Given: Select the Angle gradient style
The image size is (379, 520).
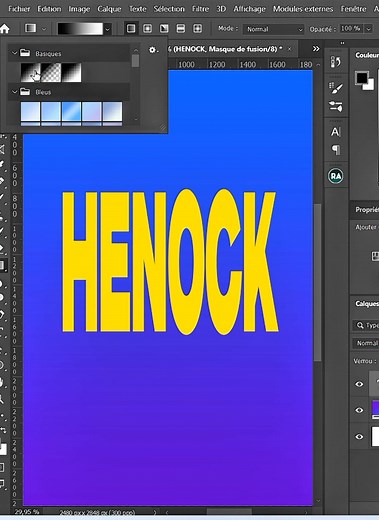Looking at the screenshot, I should [x=164, y=29].
